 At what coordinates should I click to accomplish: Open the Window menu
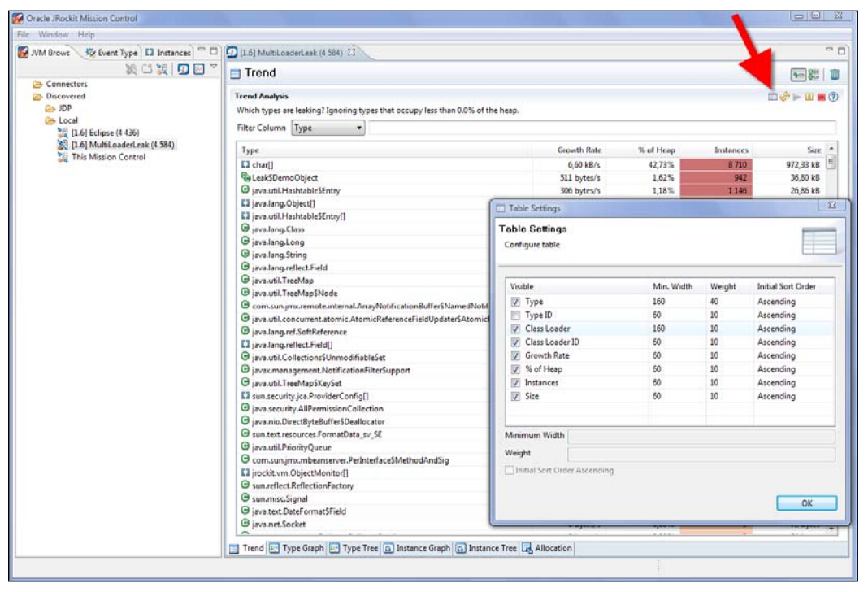(x=53, y=34)
